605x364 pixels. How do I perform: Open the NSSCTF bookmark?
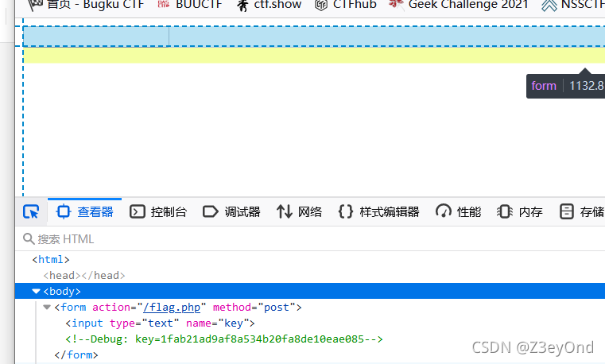[572, 5]
